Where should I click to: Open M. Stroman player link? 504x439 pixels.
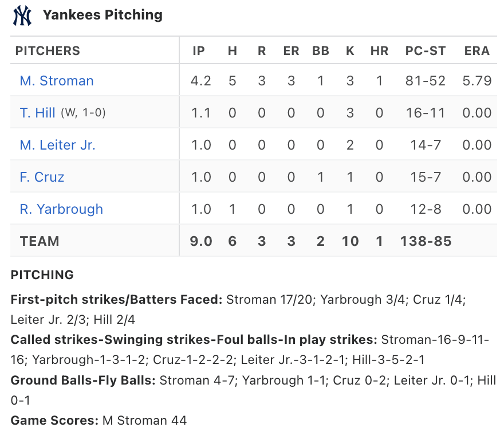tap(57, 81)
